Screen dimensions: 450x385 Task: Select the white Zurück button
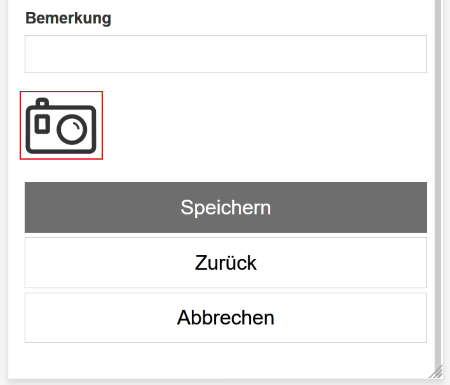[x=226, y=263]
